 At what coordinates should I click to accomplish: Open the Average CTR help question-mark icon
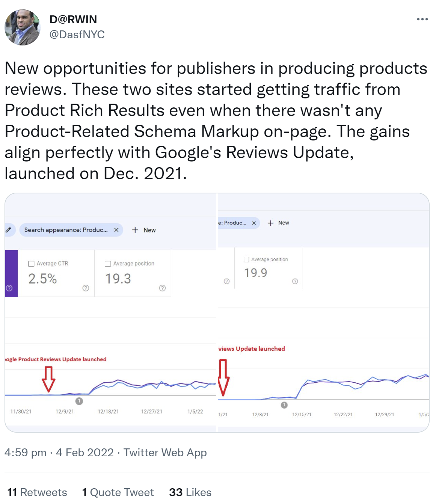pyautogui.click(x=86, y=288)
